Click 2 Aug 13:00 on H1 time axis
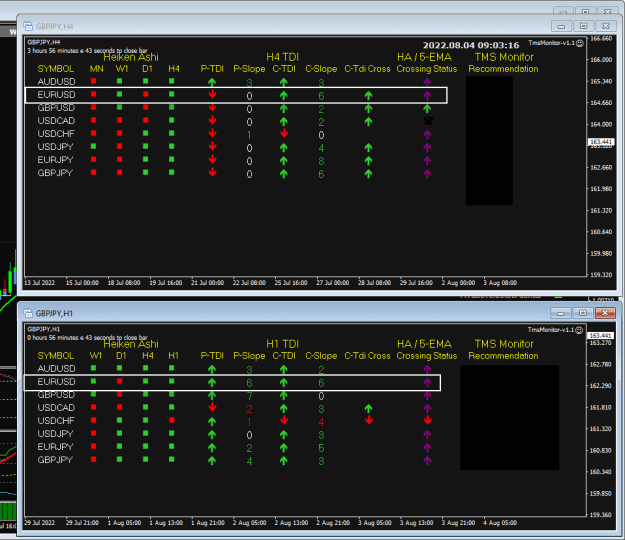This screenshot has width=625, height=540. (x=291, y=523)
